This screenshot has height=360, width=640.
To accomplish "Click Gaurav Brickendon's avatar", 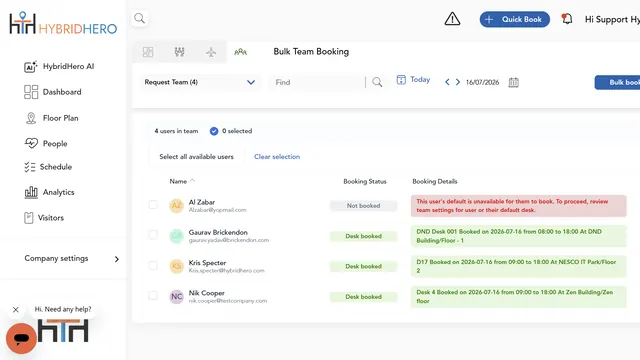I will (176, 236).
